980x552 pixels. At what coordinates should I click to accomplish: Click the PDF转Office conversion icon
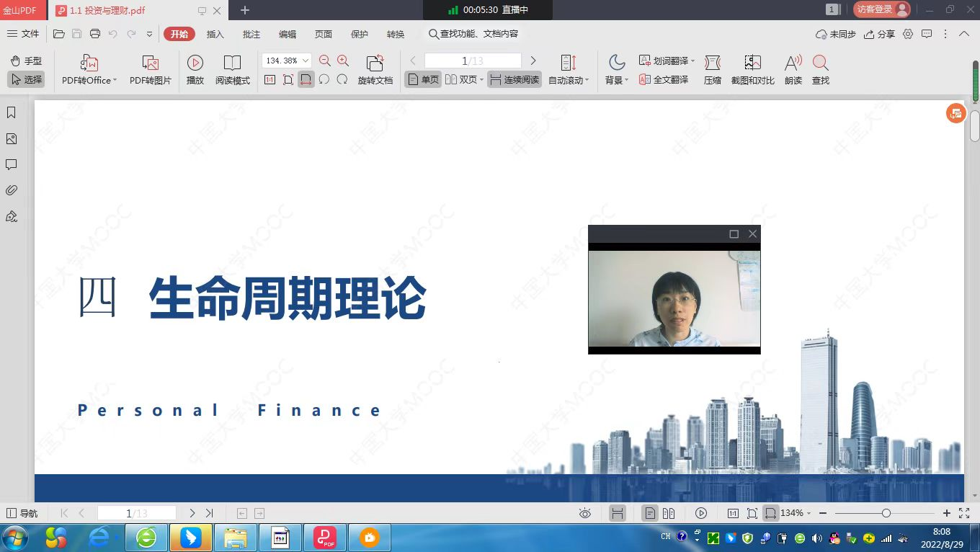pyautogui.click(x=89, y=63)
